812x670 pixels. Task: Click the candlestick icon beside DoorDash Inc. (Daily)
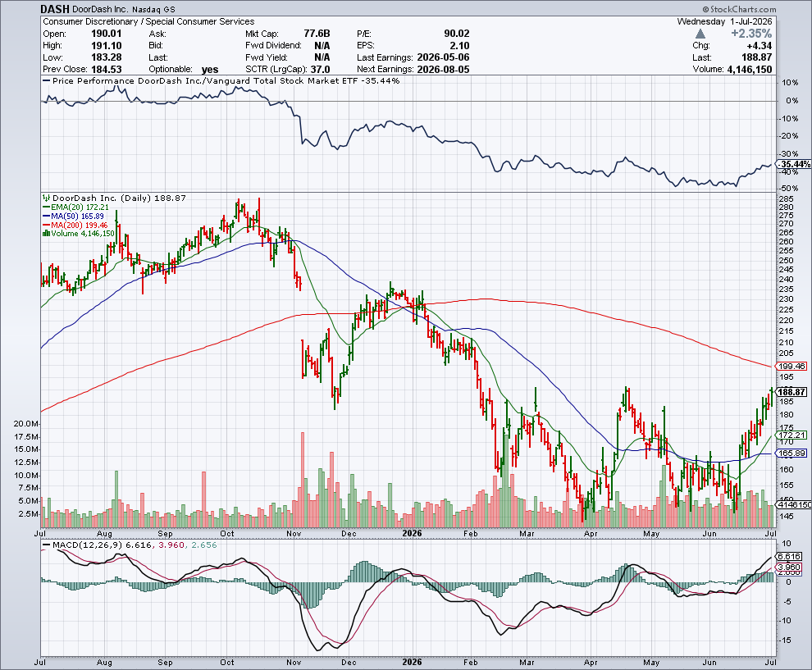coord(46,198)
